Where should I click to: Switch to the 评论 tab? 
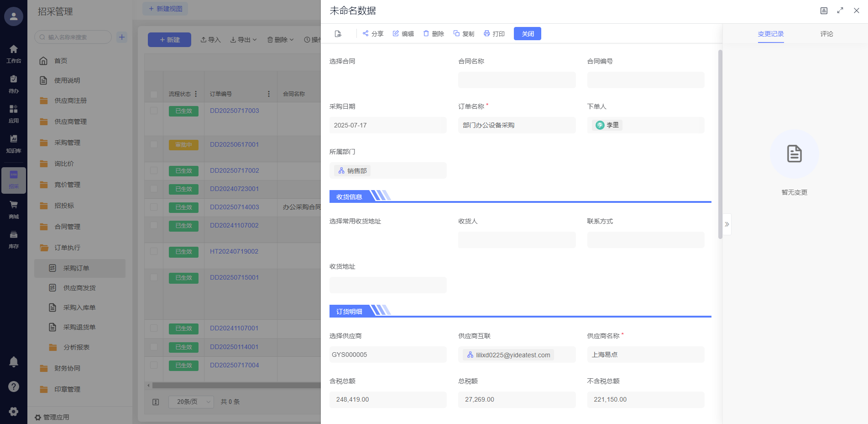point(826,34)
